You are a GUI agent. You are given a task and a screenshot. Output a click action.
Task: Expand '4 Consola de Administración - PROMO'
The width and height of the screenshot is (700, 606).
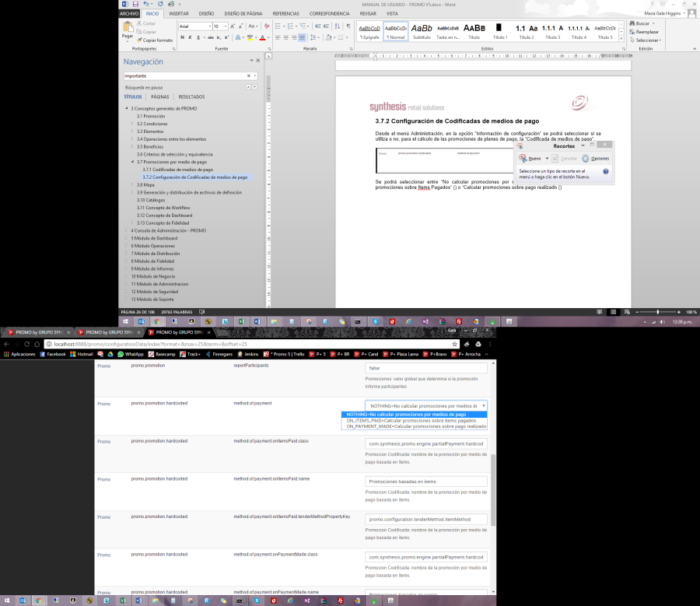tap(127, 231)
